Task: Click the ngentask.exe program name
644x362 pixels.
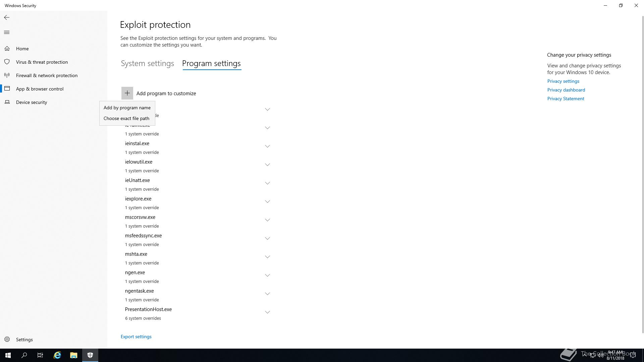Action: (x=140, y=291)
